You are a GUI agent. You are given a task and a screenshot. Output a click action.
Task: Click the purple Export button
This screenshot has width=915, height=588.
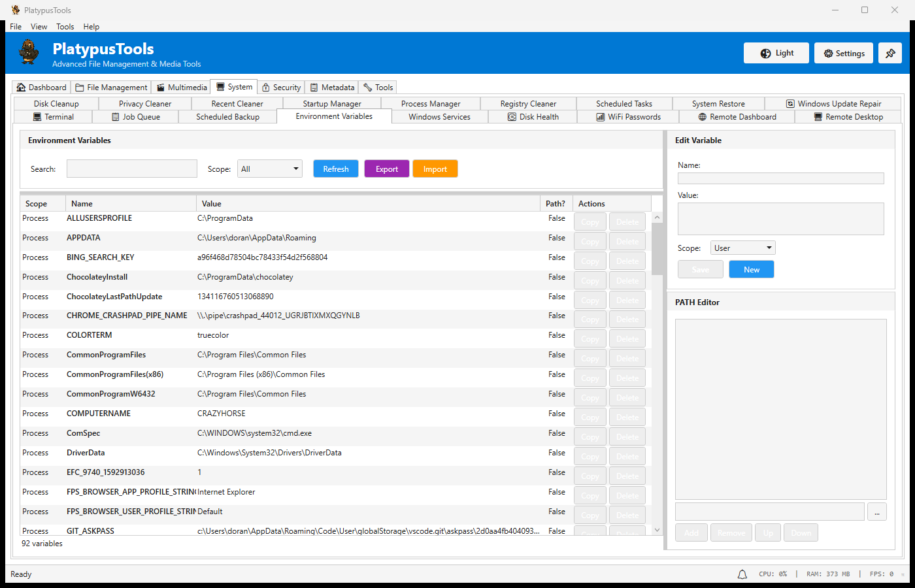click(386, 169)
